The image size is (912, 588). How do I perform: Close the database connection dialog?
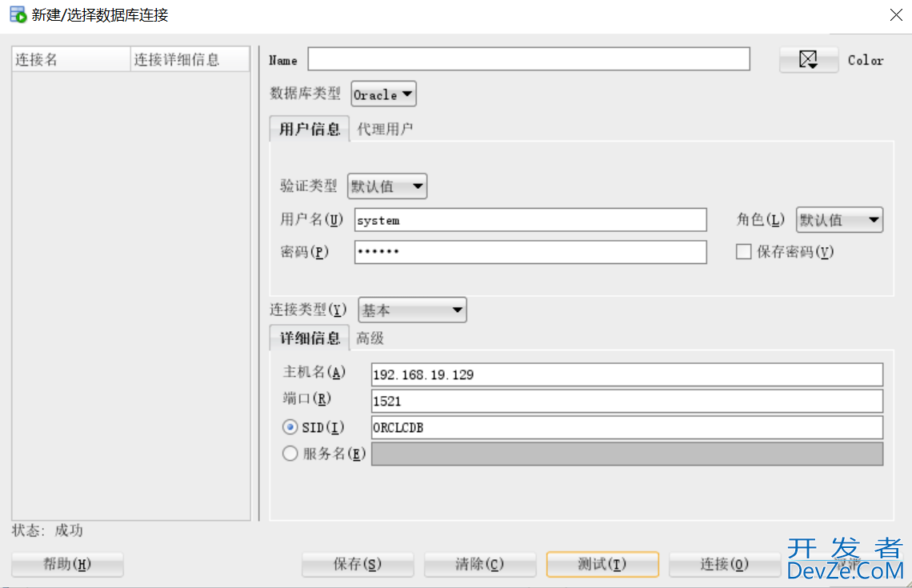[896, 14]
